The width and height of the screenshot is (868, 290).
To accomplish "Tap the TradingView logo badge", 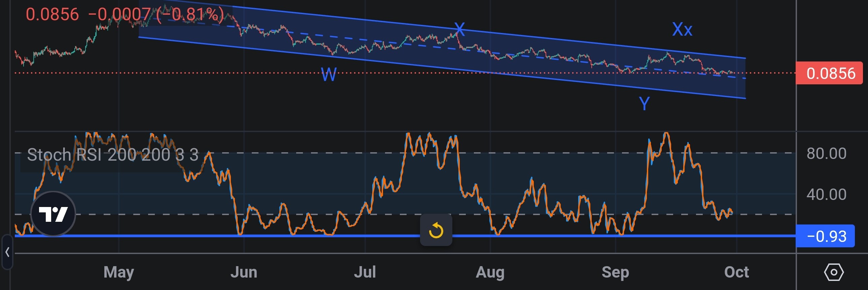I will pyautogui.click(x=53, y=214).
